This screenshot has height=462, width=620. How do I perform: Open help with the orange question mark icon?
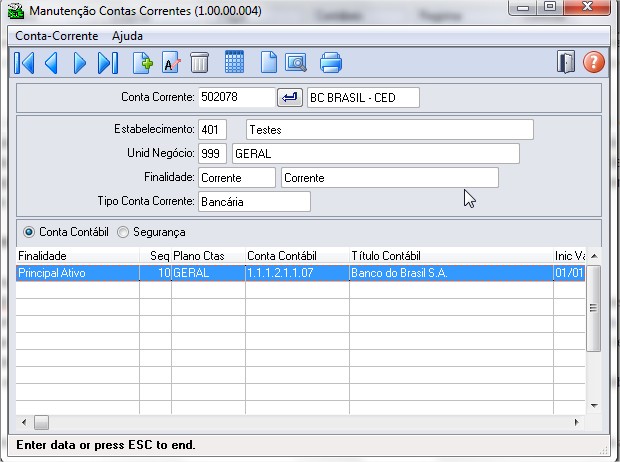tap(594, 62)
